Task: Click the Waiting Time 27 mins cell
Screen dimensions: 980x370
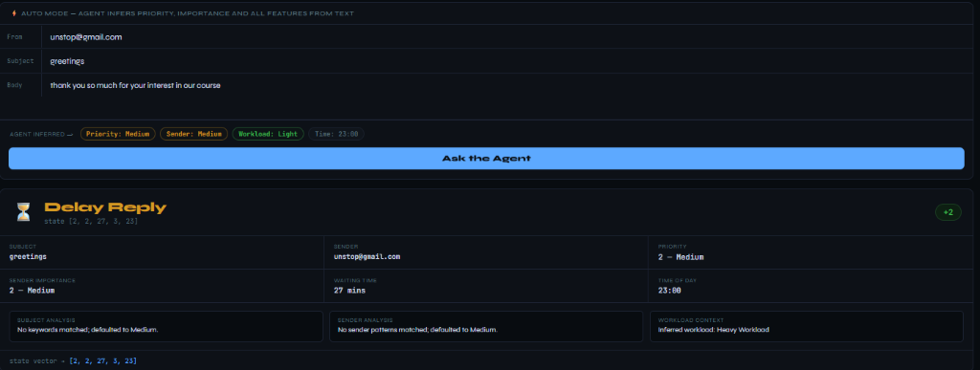Action: [486, 286]
